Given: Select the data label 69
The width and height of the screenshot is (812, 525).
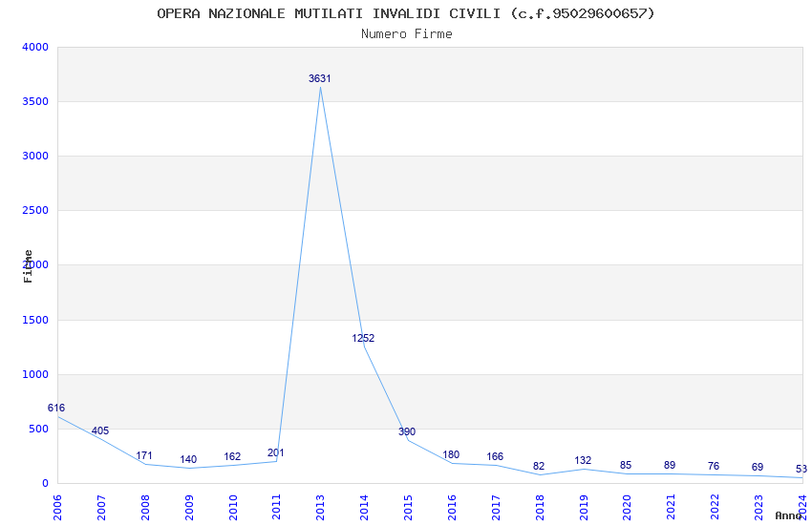Looking at the screenshot, I should click(758, 468).
